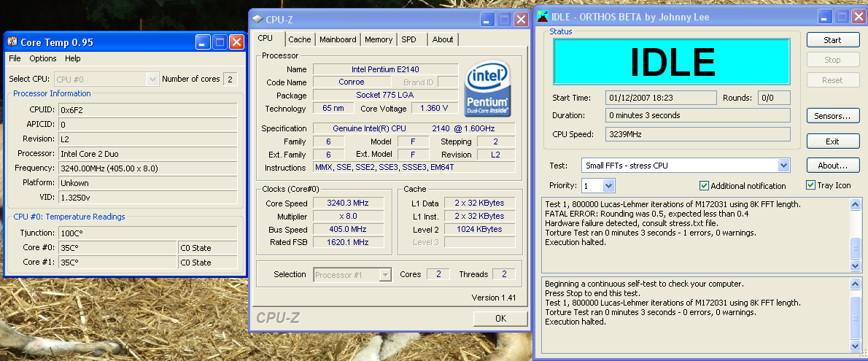Expand the Select CPU dropdown in Core Temp
Screen dimensions: 868x361
152,79
